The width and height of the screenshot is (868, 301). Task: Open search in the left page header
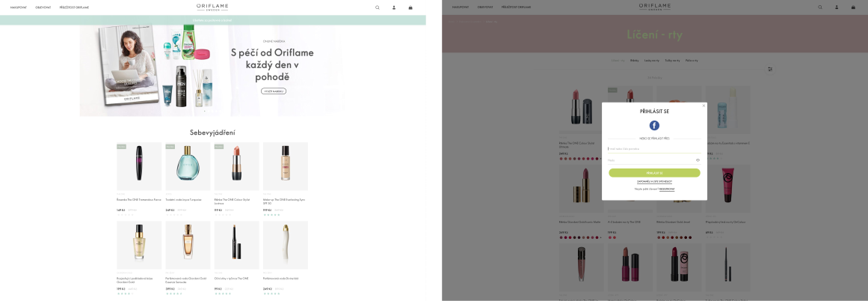pyautogui.click(x=378, y=7)
